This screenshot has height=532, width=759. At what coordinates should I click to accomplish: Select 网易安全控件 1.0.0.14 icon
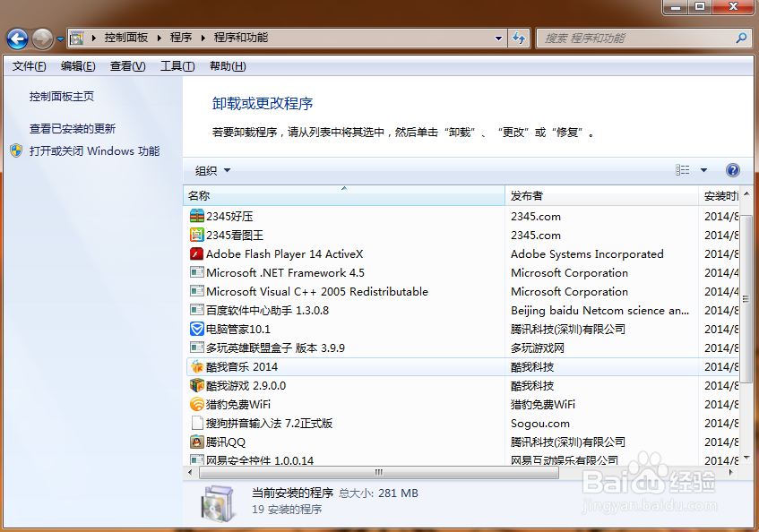click(x=197, y=459)
